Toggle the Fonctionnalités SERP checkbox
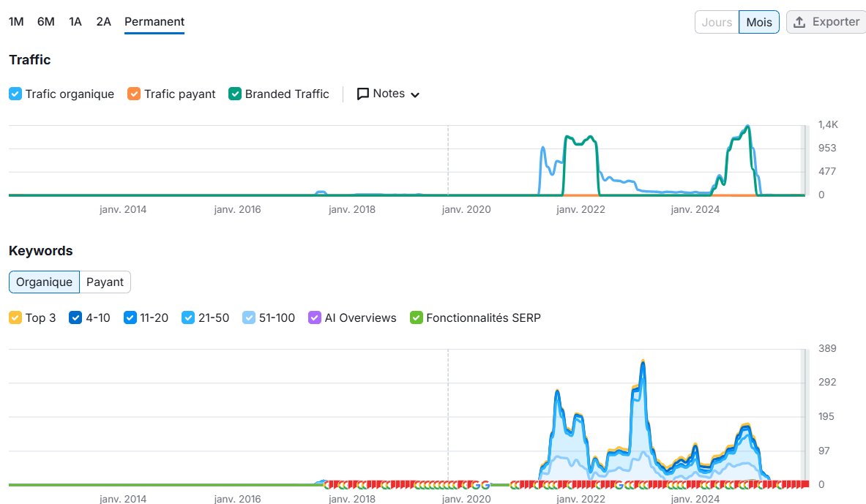 (417, 318)
